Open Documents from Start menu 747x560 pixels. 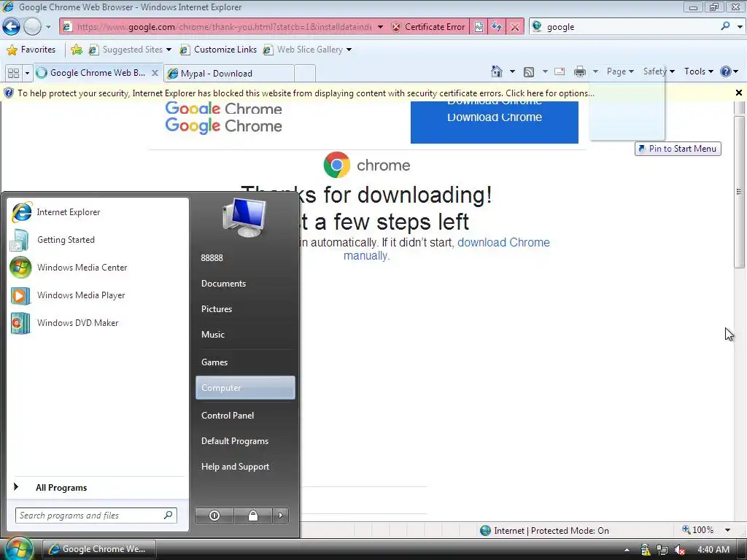tap(245, 284)
